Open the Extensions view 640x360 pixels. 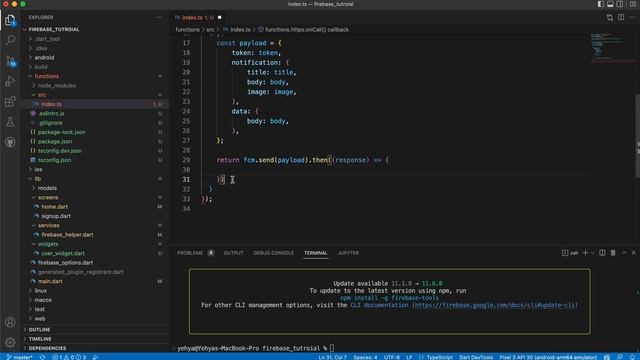pyautogui.click(x=10, y=101)
